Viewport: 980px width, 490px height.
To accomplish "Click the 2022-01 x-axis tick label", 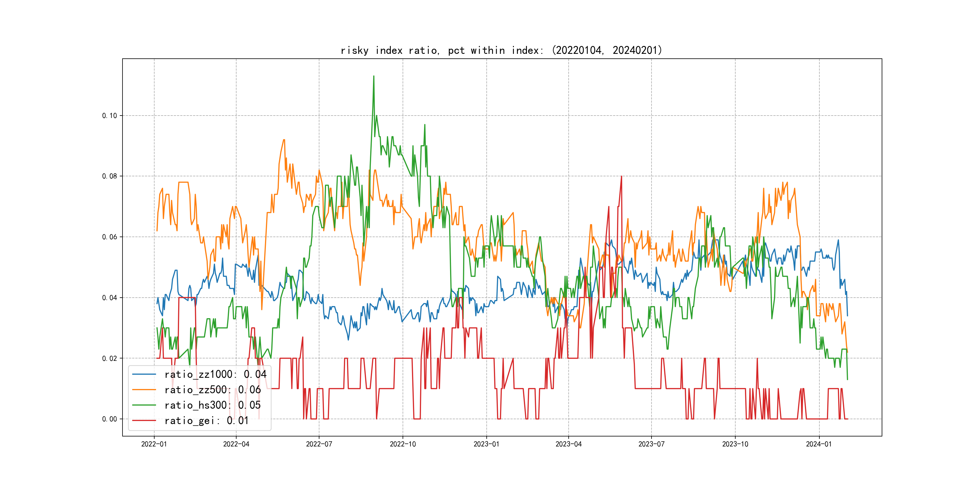I will (x=154, y=444).
